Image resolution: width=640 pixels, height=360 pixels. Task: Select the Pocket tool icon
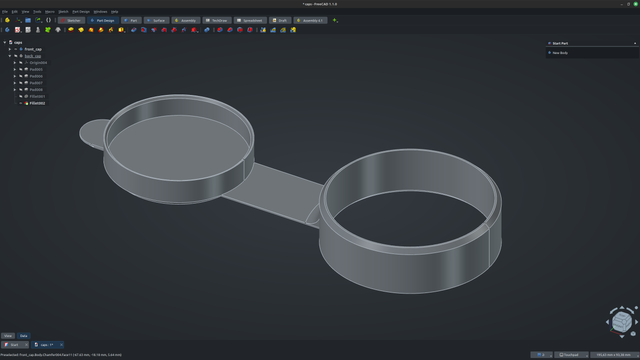tap(133, 30)
